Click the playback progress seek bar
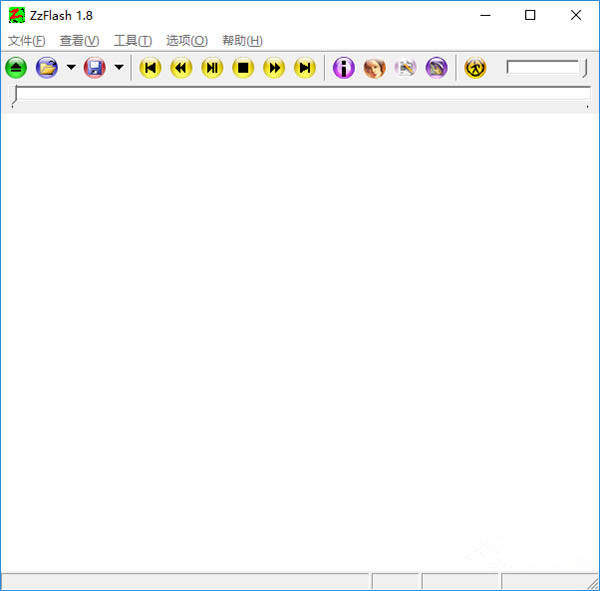600x591 pixels. [x=300, y=95]
